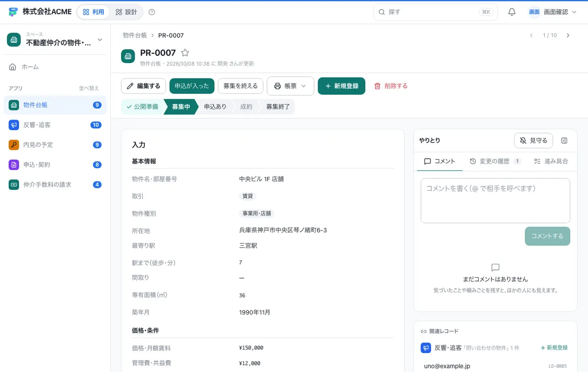Click the コメントする submit button

[548, 236]
